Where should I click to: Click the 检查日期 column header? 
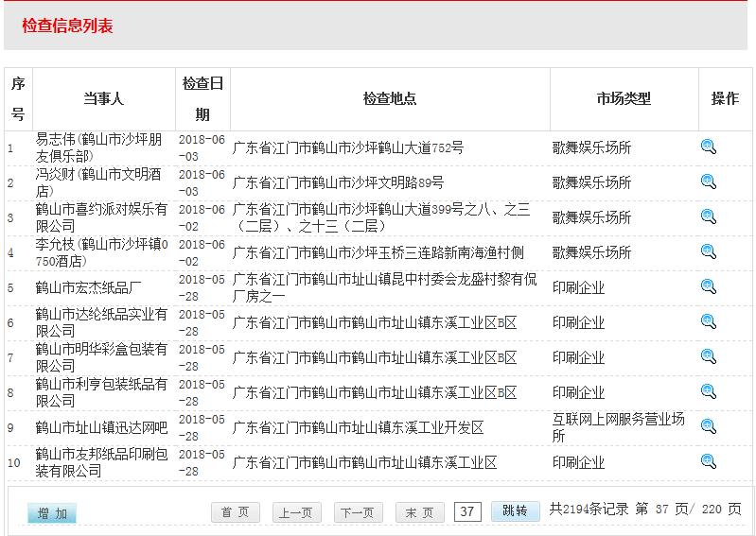[x=202, y=98]
